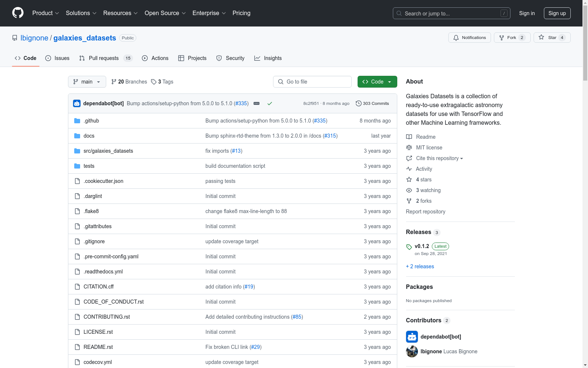Viewport: 588px width, 368px height.
Task: Open the v0.1.2 latest release
Action: tap(422, 246)
